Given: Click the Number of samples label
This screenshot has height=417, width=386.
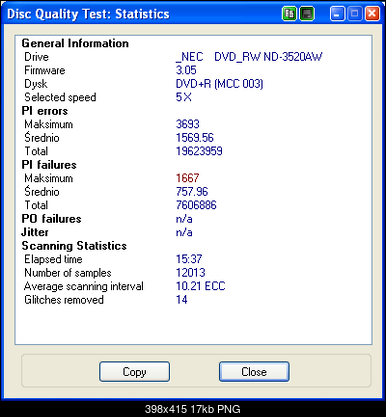Looking at the screenshot, I should [x=68, y=273].
